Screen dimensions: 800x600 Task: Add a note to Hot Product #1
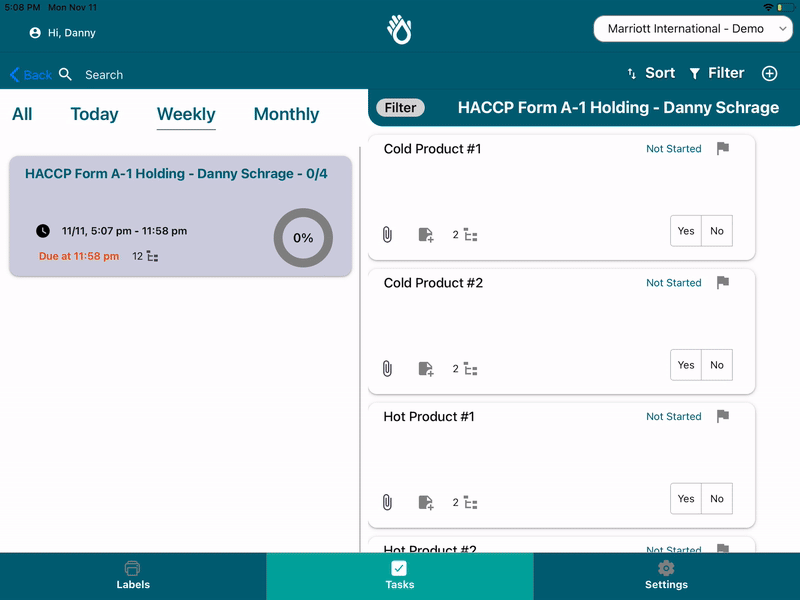click(x=426, y=502)
